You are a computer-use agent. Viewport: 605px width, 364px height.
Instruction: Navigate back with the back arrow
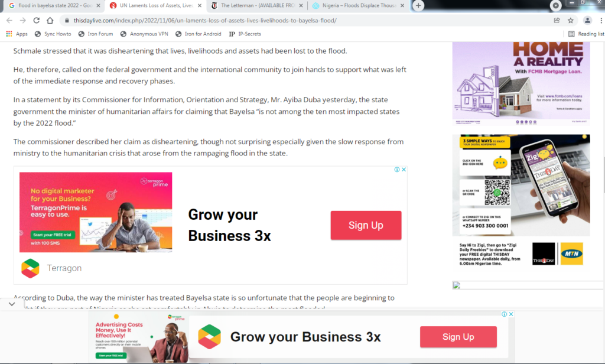pyautogui.click(x=9, y=21)
